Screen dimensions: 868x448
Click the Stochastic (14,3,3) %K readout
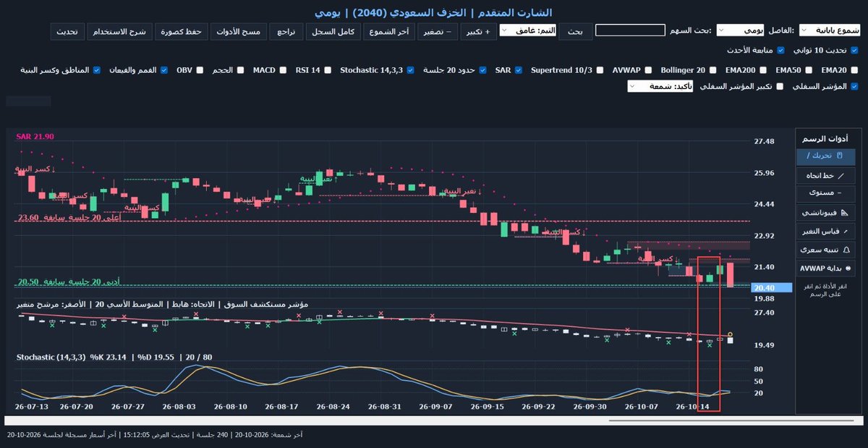point(114,357)
